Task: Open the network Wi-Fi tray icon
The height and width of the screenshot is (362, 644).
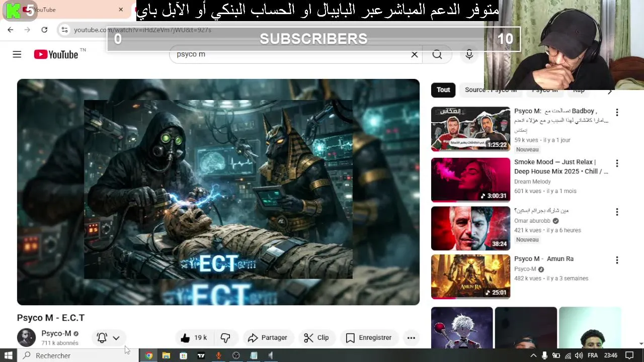Action: tap(568, 355)
